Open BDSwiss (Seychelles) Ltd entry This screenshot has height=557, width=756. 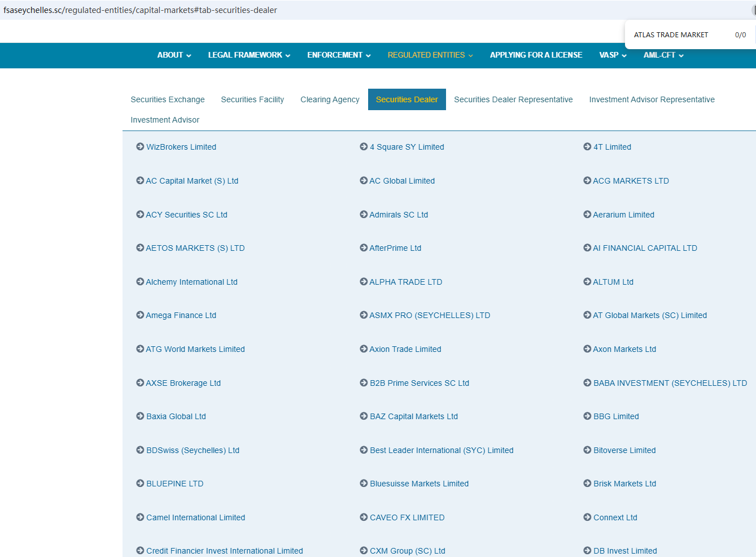tap(193, 450)
